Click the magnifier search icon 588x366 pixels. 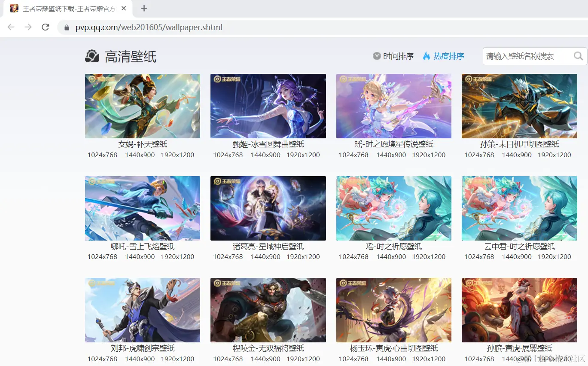578,56
